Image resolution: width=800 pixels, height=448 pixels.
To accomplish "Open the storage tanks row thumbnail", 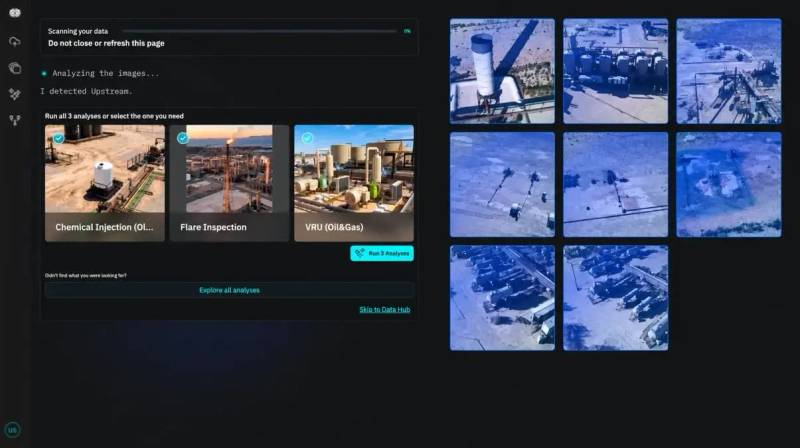I will (615, 71).
